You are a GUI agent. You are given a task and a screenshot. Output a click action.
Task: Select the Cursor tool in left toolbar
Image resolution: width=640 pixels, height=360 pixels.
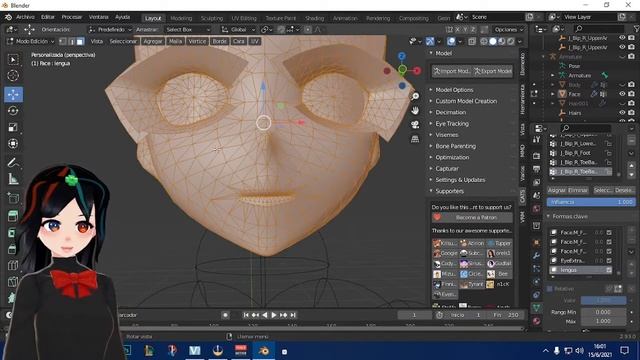(13, 76)
